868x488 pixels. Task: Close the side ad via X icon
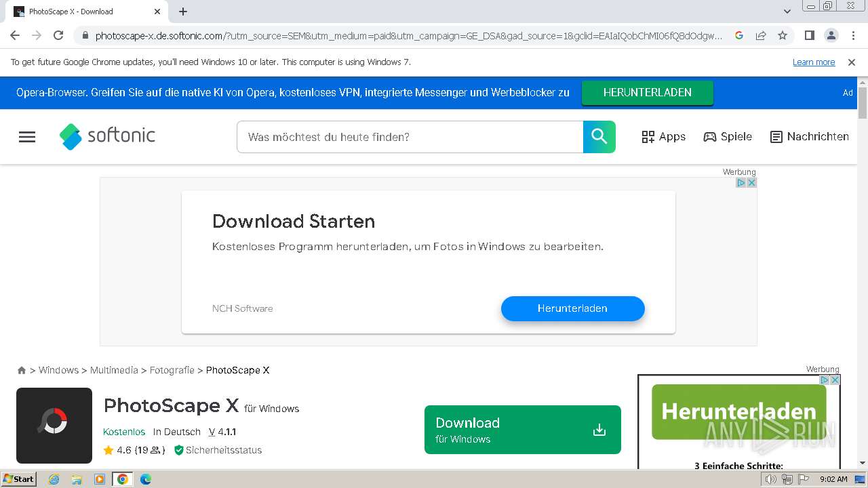[x=835, y=380]
